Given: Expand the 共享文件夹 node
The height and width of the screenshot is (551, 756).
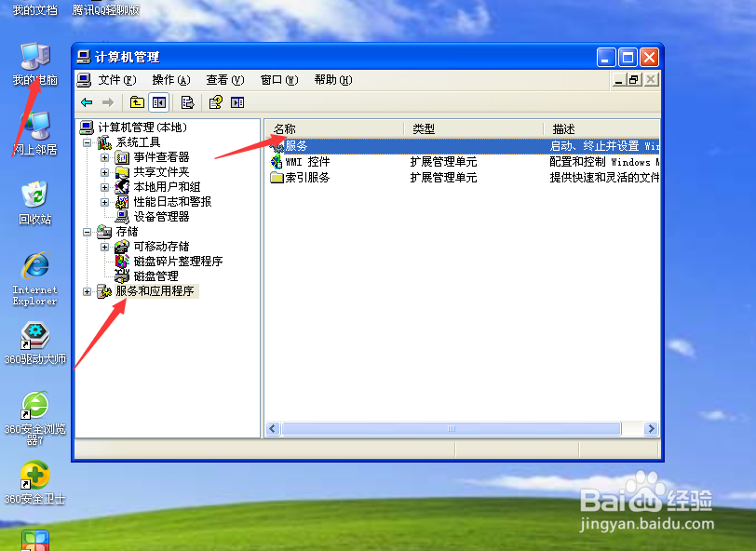Looking at the screenshot, I should (104, 172).
